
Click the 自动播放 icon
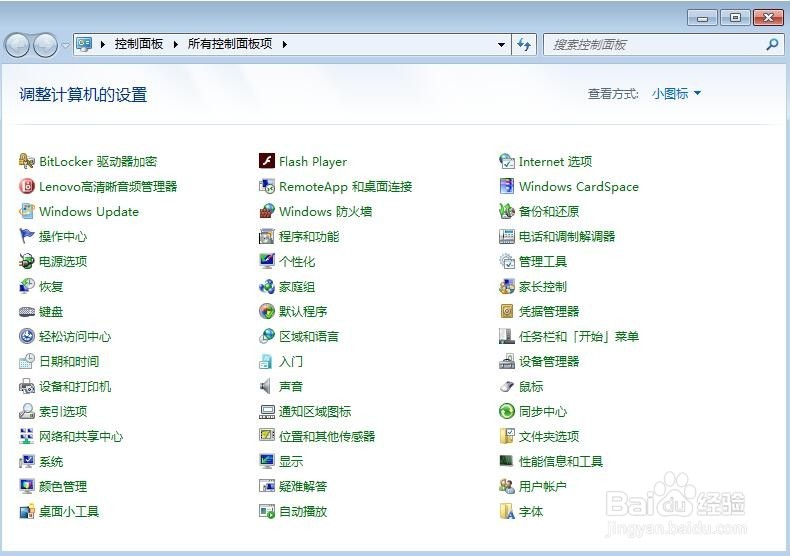(x=267, y=512)
